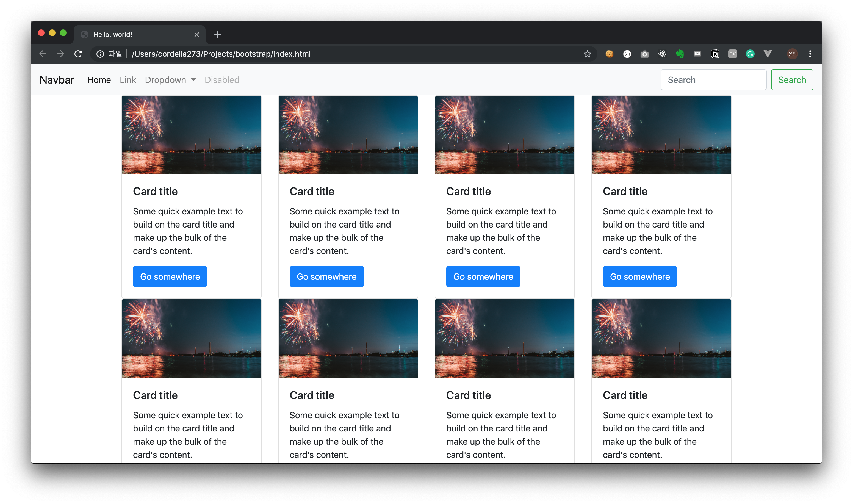Open the React DevTools extension
This screenshot has width=853, height=504.
tap(662, 54)
